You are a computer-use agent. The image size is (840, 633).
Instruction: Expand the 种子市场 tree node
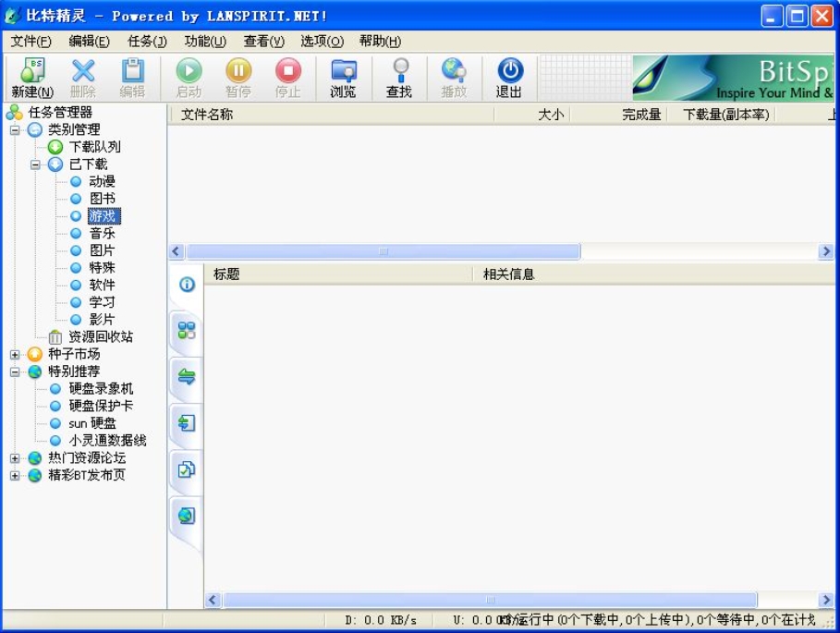(14, 354)
